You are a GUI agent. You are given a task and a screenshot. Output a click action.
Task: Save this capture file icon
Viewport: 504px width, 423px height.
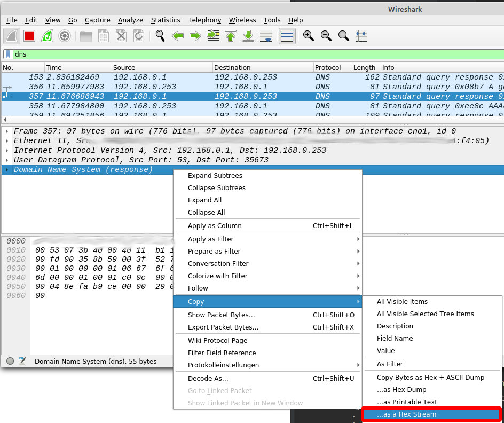[104, 36]
